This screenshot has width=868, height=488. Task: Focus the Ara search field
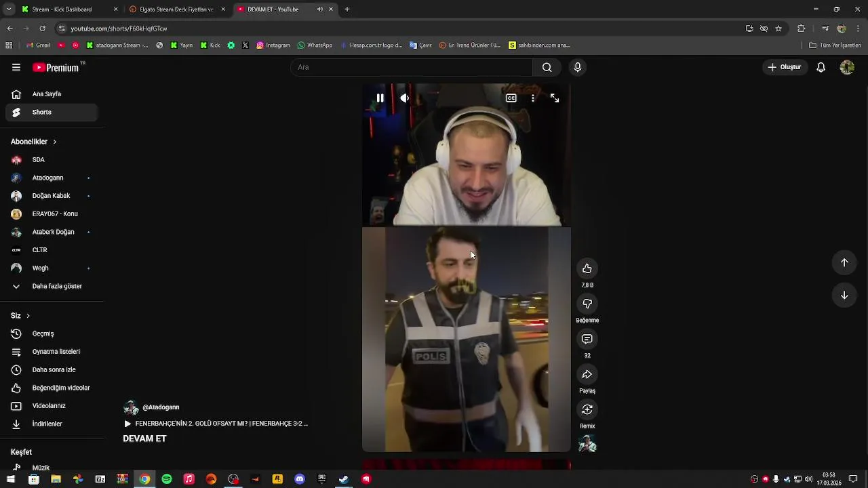[x=412, y=67]
